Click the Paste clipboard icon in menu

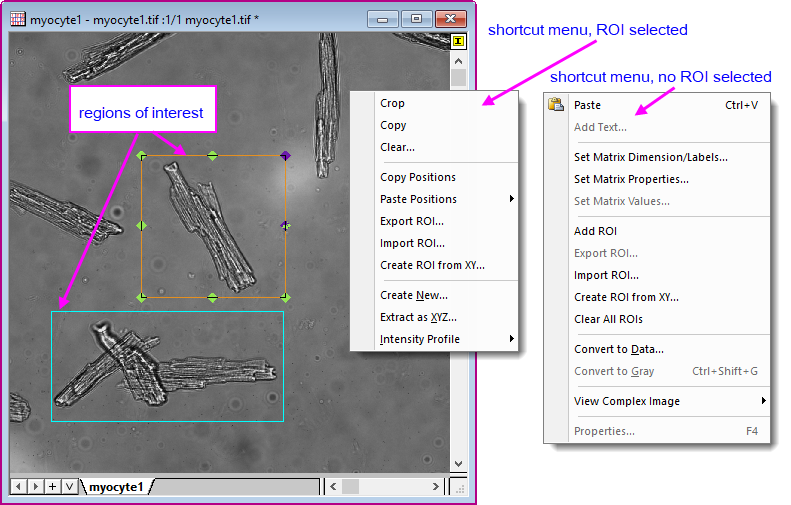[557, 105]
